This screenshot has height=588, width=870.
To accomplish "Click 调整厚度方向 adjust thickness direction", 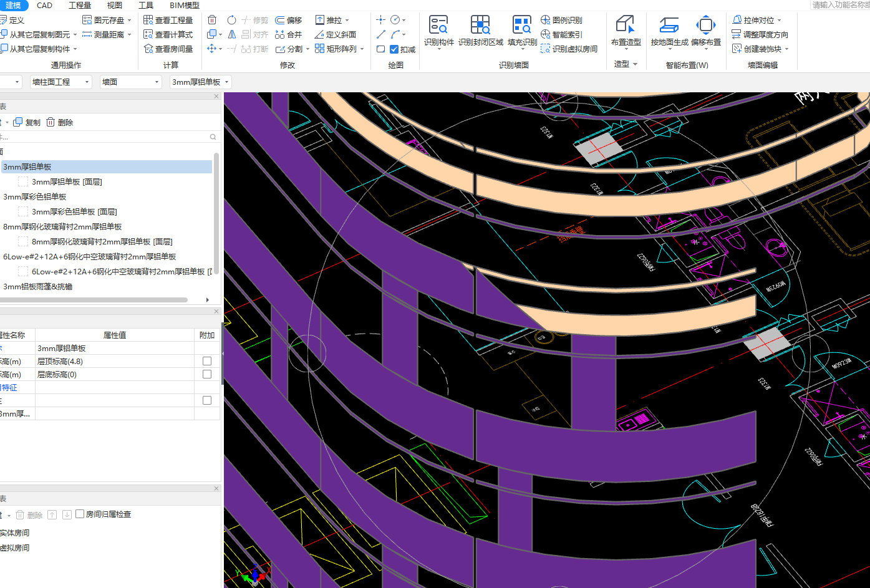I will point(760,35).
